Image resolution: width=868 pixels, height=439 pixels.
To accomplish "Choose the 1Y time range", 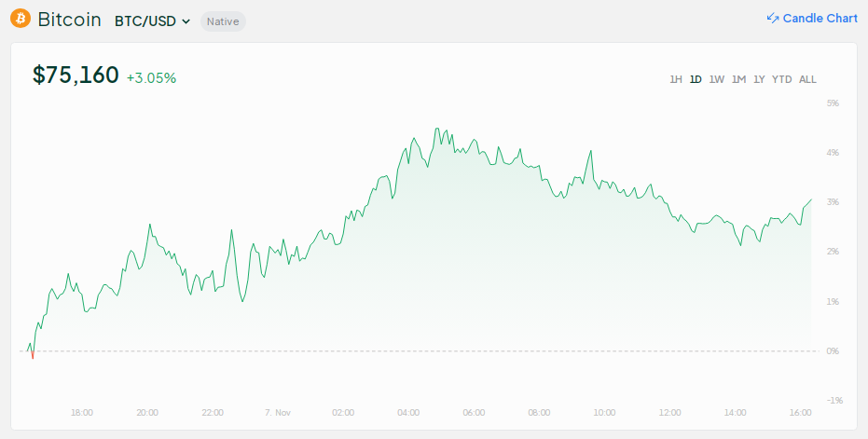I will 759,79.
